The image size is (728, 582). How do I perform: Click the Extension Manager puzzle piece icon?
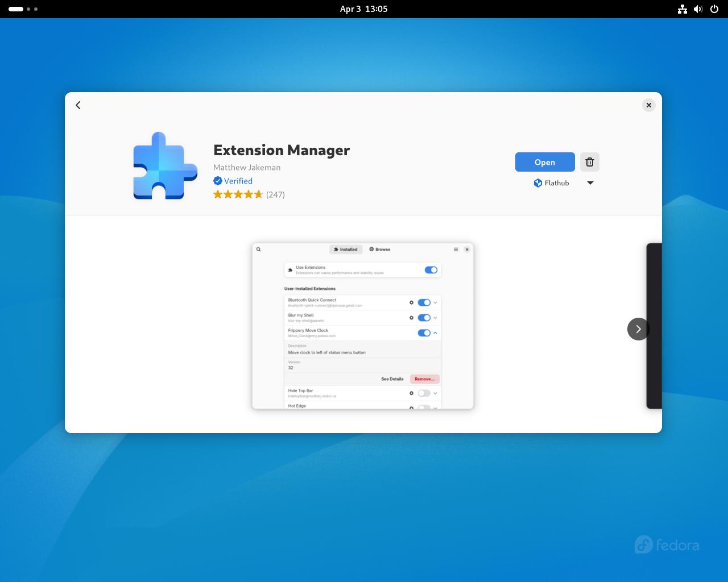165,165
